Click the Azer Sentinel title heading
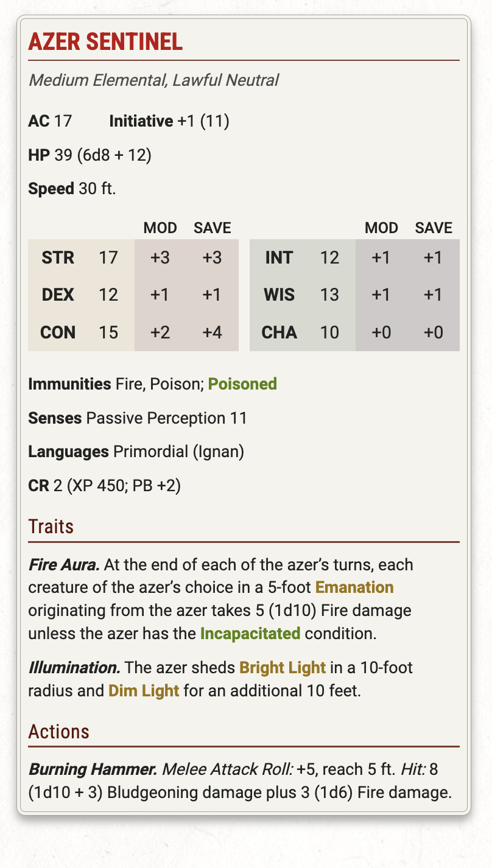 click(105, 41)
